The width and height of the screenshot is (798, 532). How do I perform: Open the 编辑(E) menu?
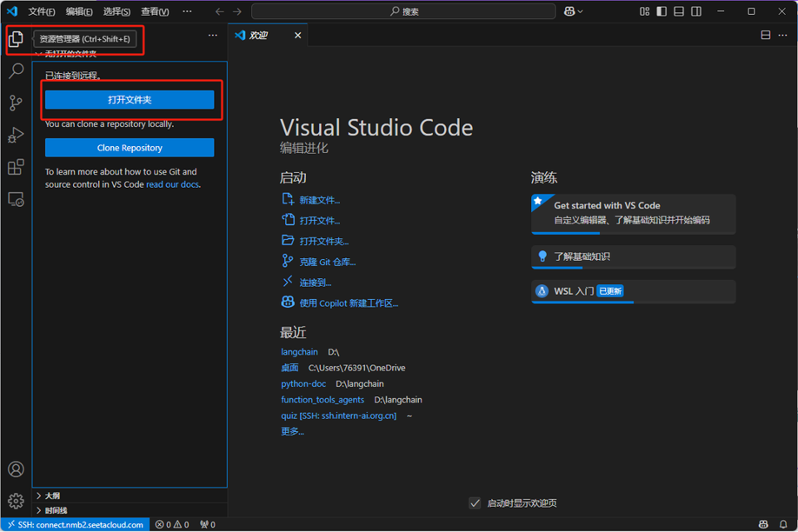tap(79, 11)
